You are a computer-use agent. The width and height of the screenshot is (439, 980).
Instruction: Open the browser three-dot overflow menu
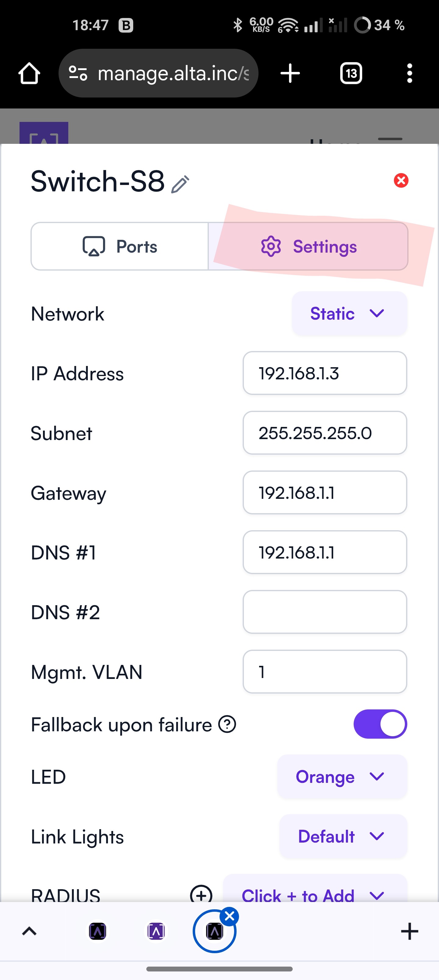click(x=410, y=73)
